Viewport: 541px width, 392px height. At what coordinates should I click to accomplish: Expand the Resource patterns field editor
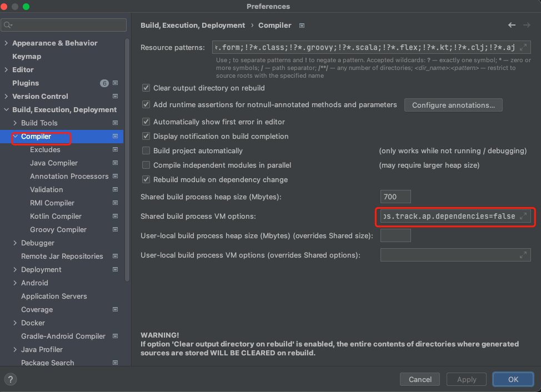(523, 47)
